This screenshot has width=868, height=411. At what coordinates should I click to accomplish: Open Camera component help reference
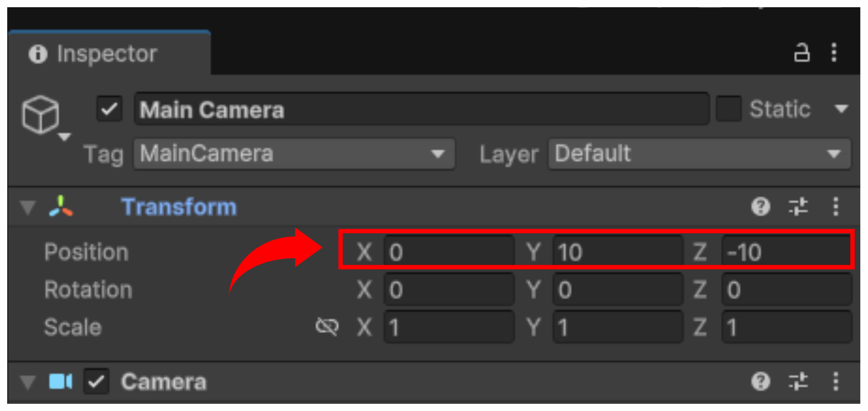tap(760, 381)
